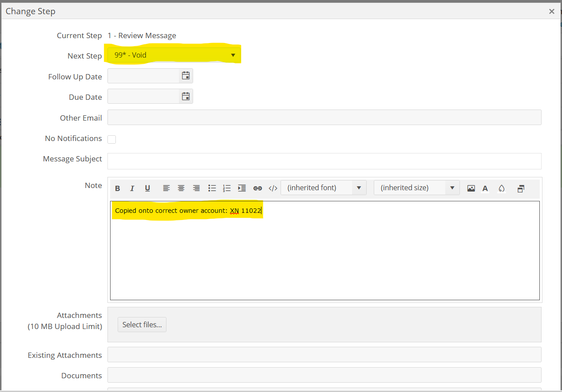Insert bulleted list in note
The width and height of the screenshot is (562, 392).
(212, 188)
